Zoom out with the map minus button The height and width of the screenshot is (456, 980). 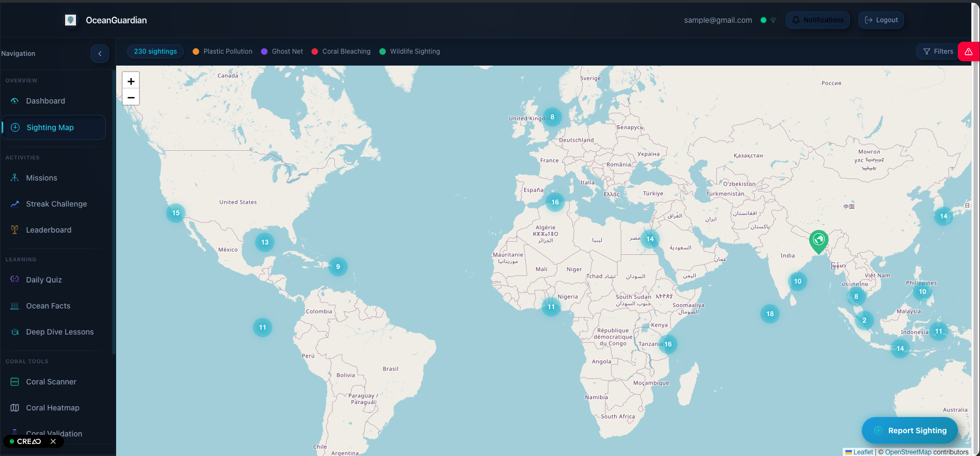(x=131, y=97)
